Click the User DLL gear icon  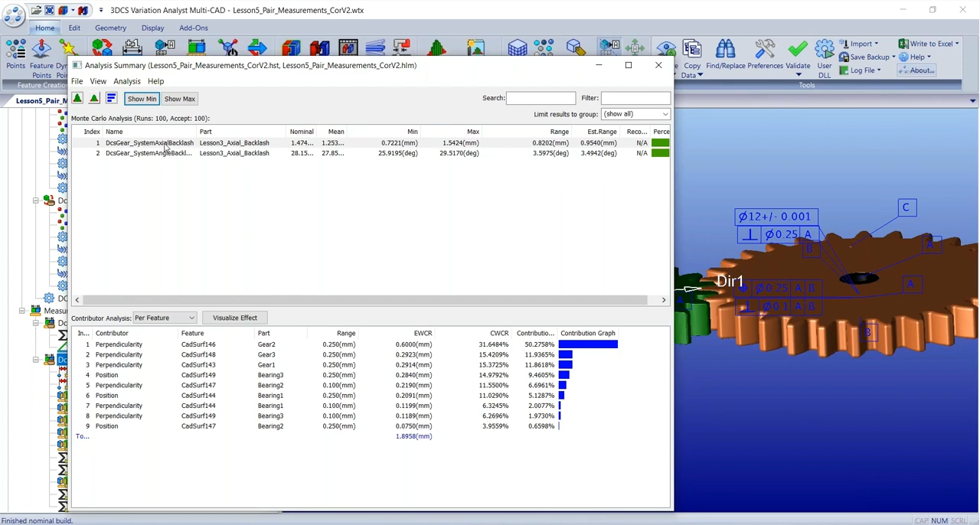click(x=825, y=50)
